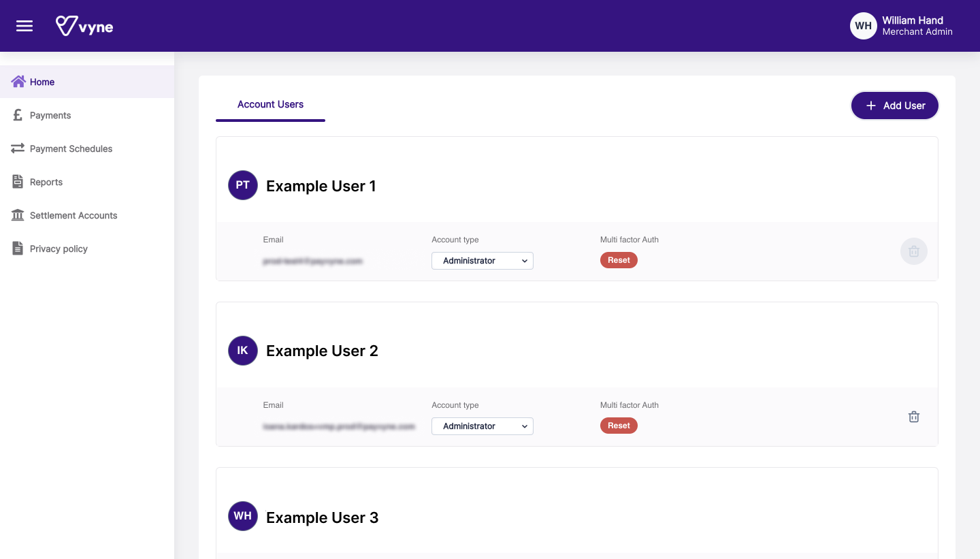Click the Email label for Example User 1
Viewport: 980px width, 559px height.
[x=273, y=240]
